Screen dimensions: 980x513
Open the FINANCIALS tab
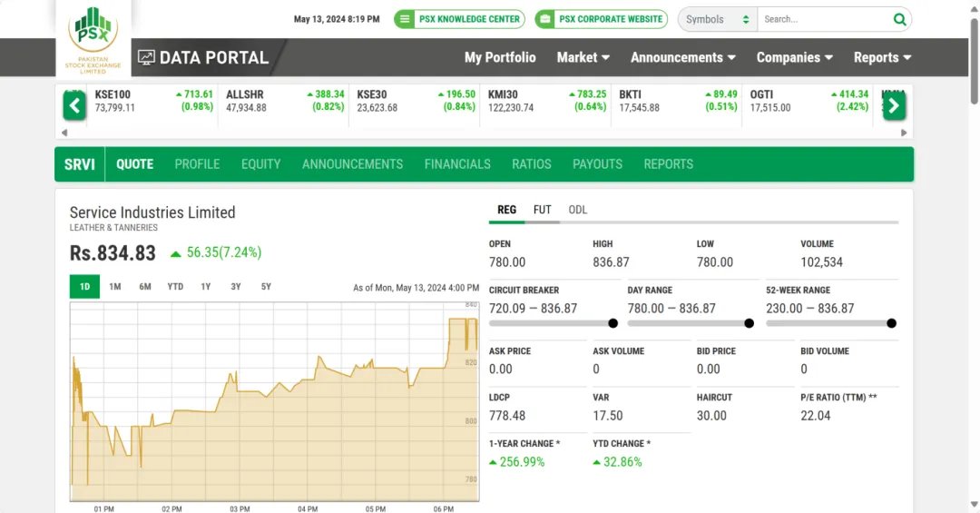[457, 164]
